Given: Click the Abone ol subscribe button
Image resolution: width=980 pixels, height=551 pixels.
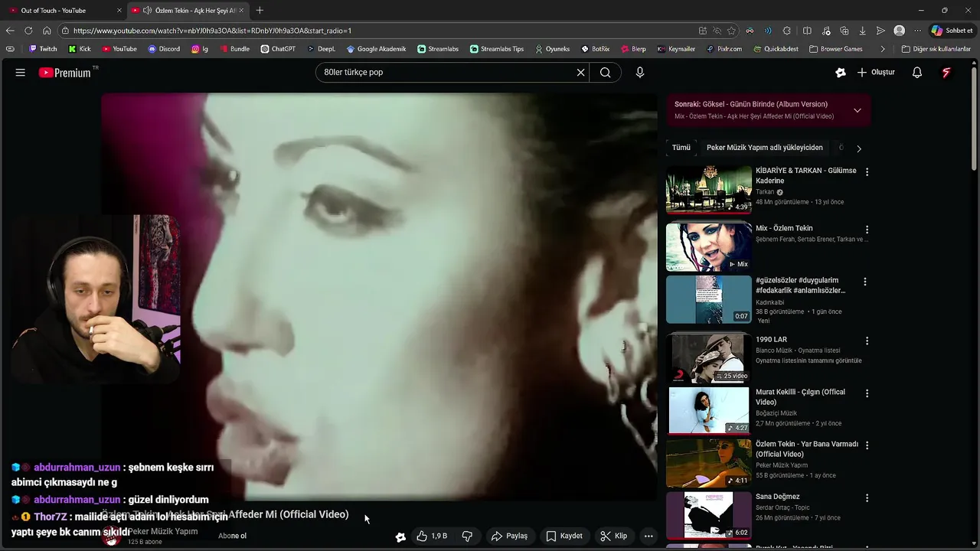Looking at the screenshot, I should 233,536.
